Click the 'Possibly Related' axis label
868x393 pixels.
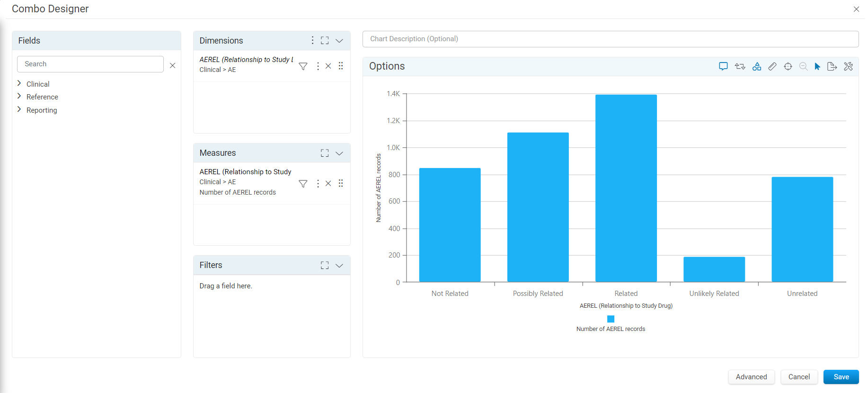pyautogui.click(x=538, y=294)
